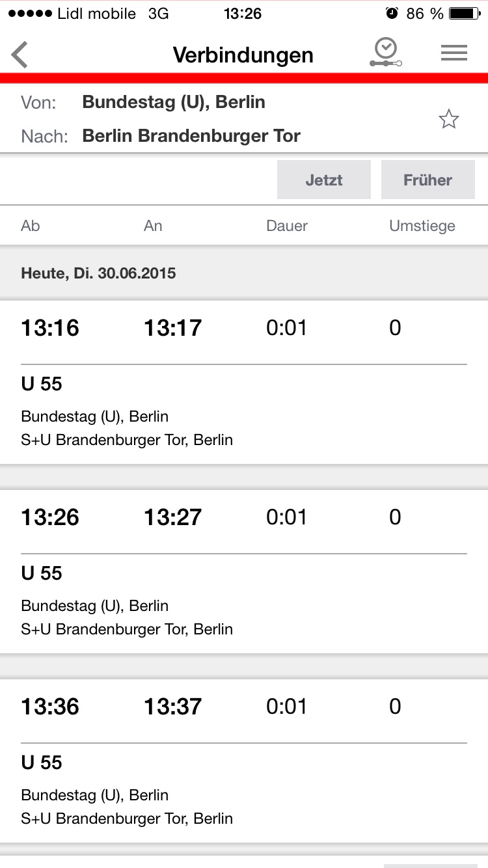Select U 55 label in first connection
This screenshot has height=868, width=488.
pyautogui.click(x=42, y=384)
